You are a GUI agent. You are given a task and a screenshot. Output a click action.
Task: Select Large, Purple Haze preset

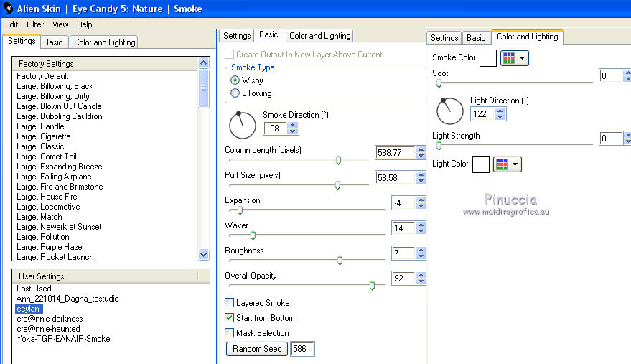[x=49, y=247]
